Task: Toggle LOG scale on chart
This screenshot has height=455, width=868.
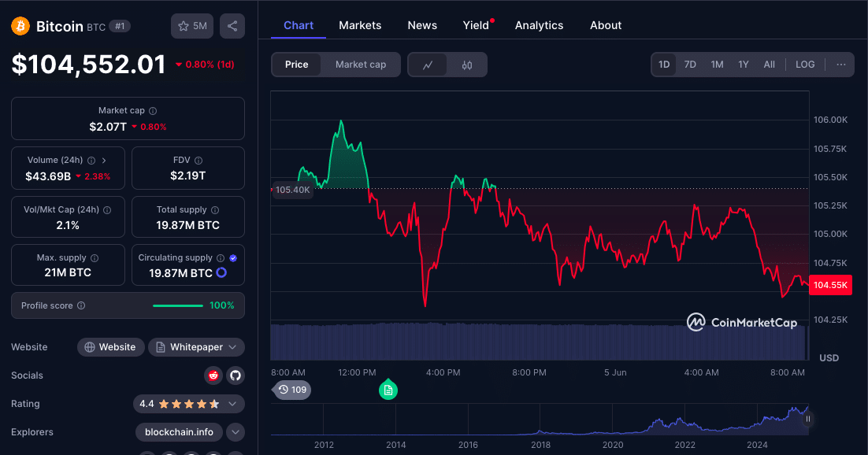Action: tap(805, 65)
